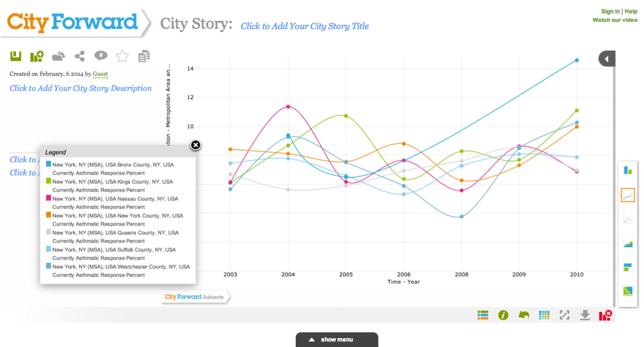Image resolution: width=644 pixels, height=347 pixels.
Task: Expand the chart to fullscreen
Action: tap(565, 315)
